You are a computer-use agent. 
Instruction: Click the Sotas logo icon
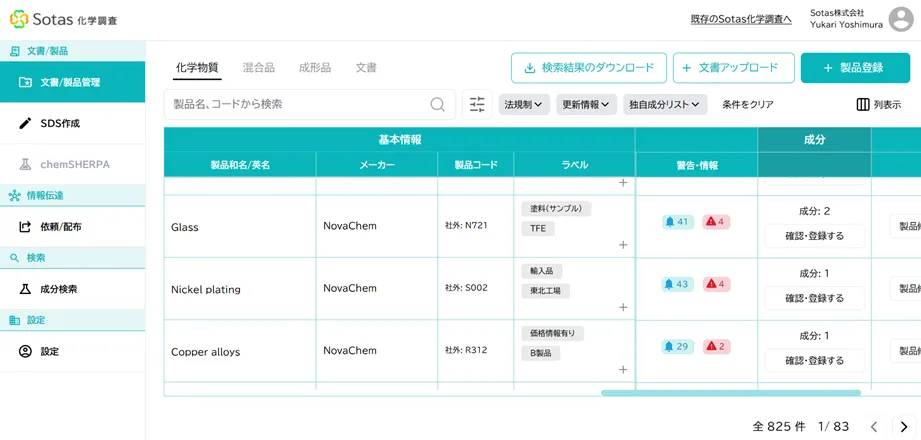pyautogui.click(x=19, y=19)
